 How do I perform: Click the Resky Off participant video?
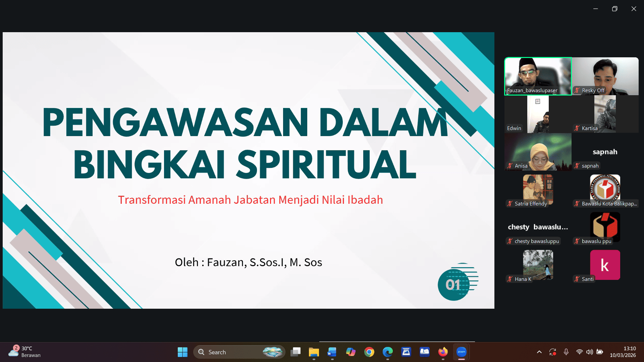[x=605, y=76]
